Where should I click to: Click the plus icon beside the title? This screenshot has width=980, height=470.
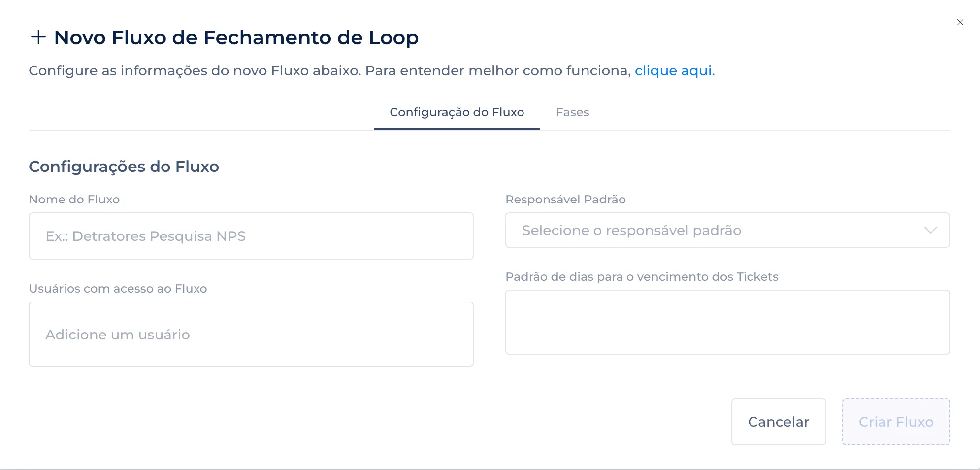pos(38,37)
